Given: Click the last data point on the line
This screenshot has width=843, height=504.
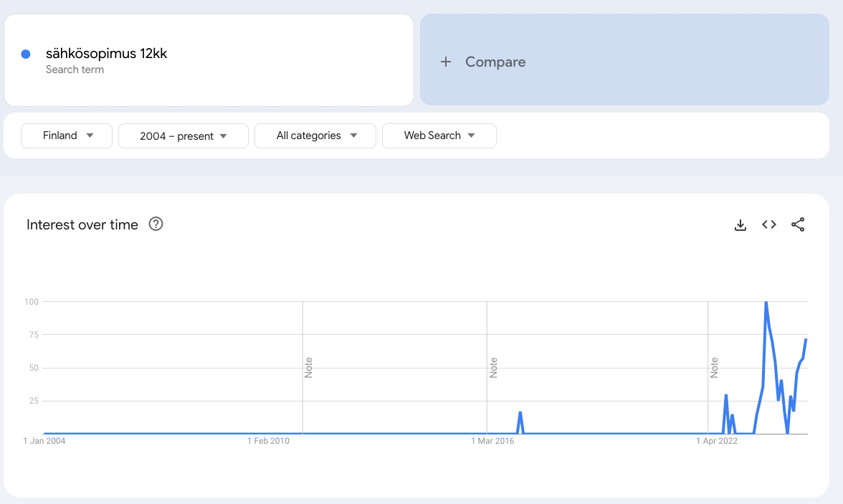Looking at the screenshot, I should [806, 339].
